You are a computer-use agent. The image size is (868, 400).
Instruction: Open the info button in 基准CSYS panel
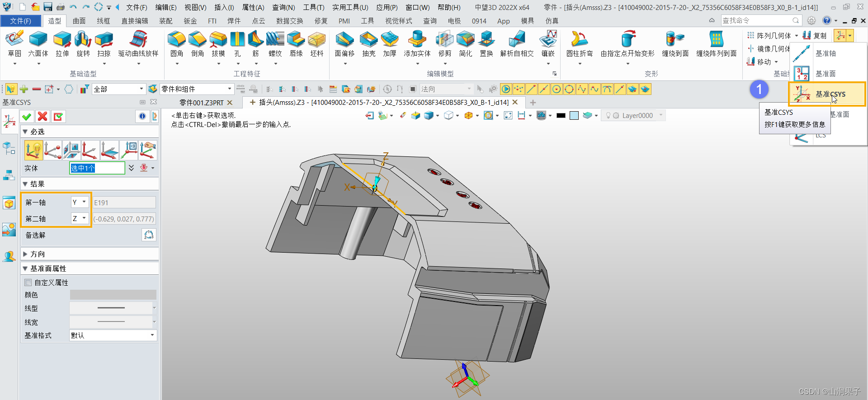click(x=142, y=117)
